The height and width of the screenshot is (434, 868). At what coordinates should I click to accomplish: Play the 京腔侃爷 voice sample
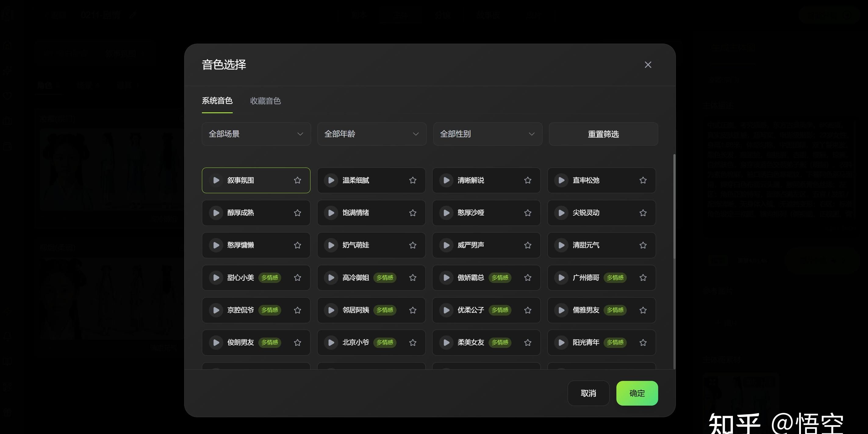tap(216, 310)
